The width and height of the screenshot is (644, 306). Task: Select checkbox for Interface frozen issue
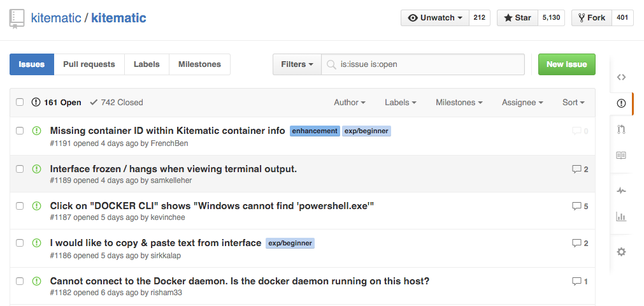click(20, 169)
